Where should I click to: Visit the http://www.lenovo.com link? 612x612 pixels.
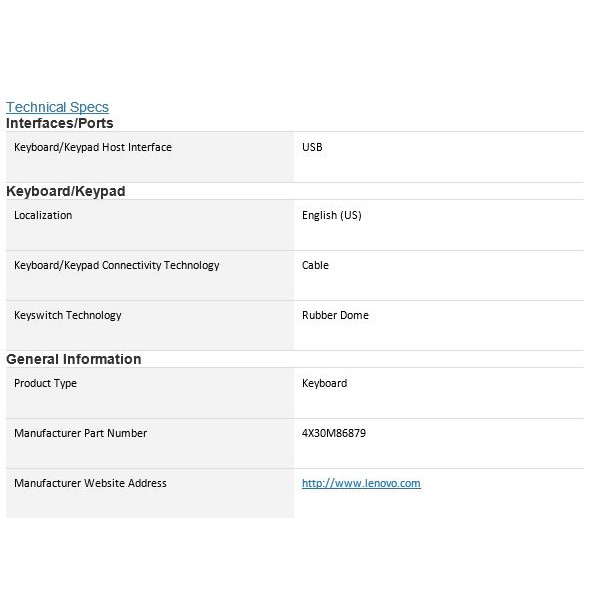(x=361, y=483)
